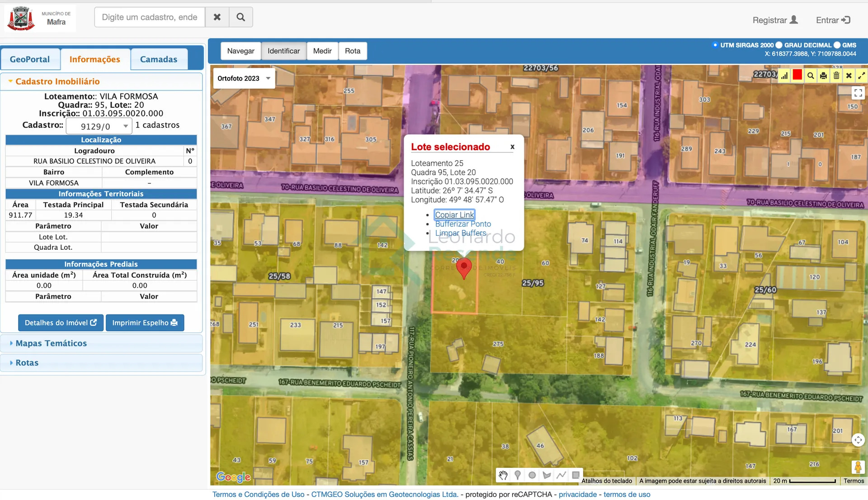Expand the Mapas Temáticos section
This screenshot has width=868, height=500.
coord(101,343)
